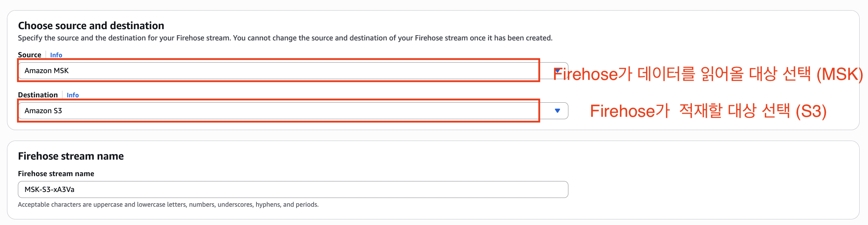
Task: Click the small Firehose stream name field label
Action: tap(56, 174)
